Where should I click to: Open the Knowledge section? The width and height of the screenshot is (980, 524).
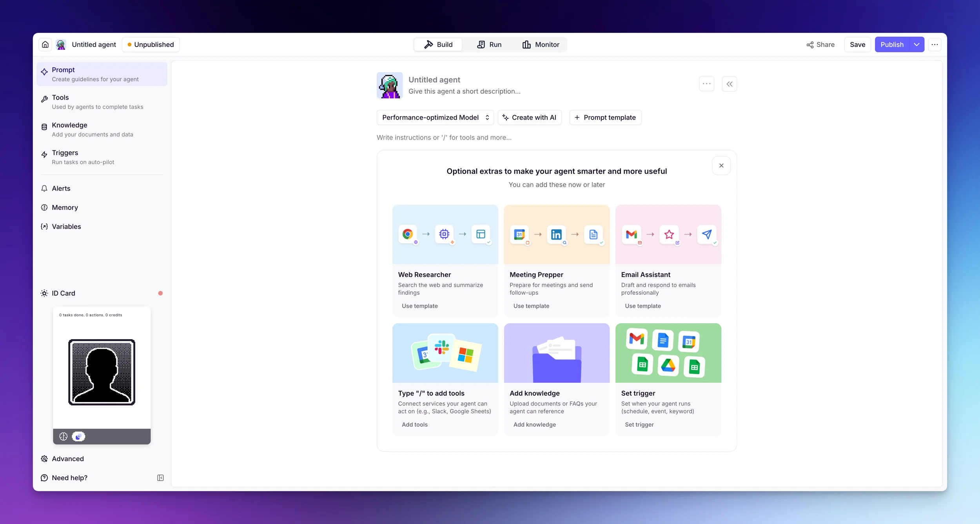point(102,129)
